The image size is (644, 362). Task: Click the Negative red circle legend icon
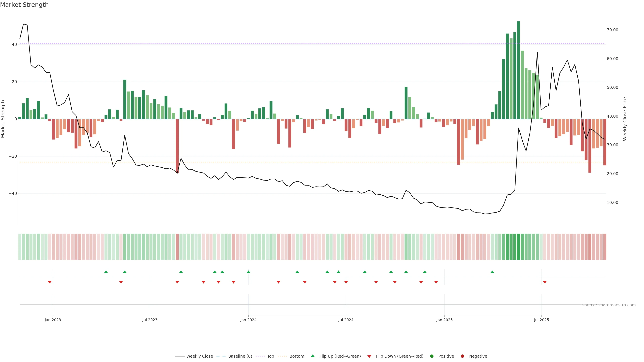coord(462,356)
